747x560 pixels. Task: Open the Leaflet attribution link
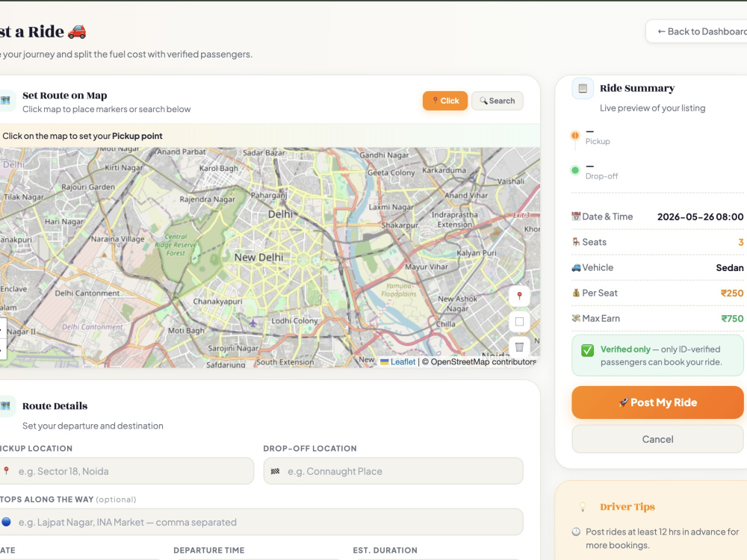403,362
